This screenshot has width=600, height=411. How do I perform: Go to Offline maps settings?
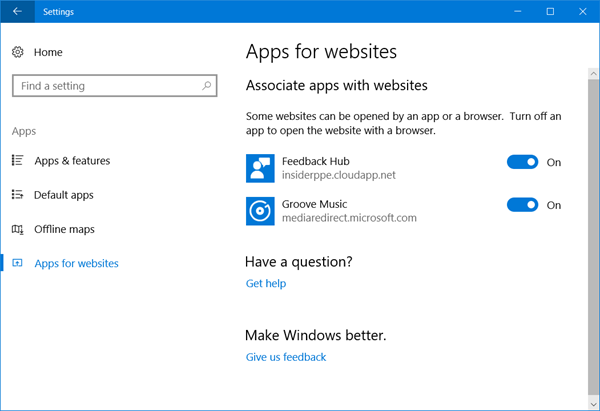click(x=64, y=229)
